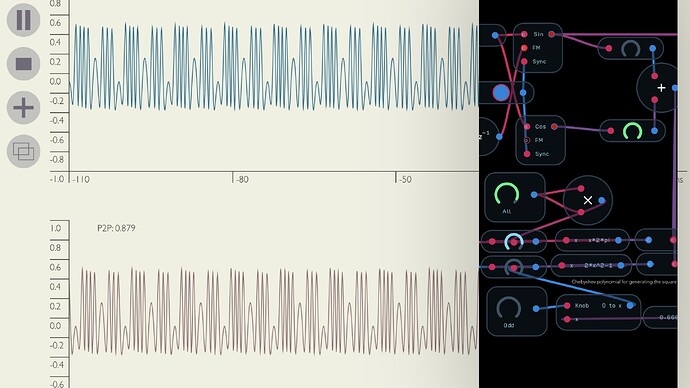Click the FM input port of Sin oscillator
Screen dimensions: 690x388
click(524, 48)
